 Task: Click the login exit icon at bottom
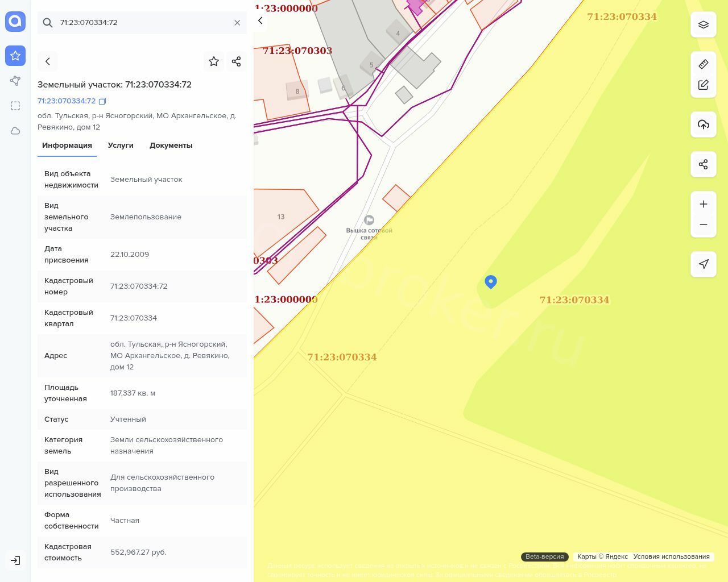click(15, 560)
